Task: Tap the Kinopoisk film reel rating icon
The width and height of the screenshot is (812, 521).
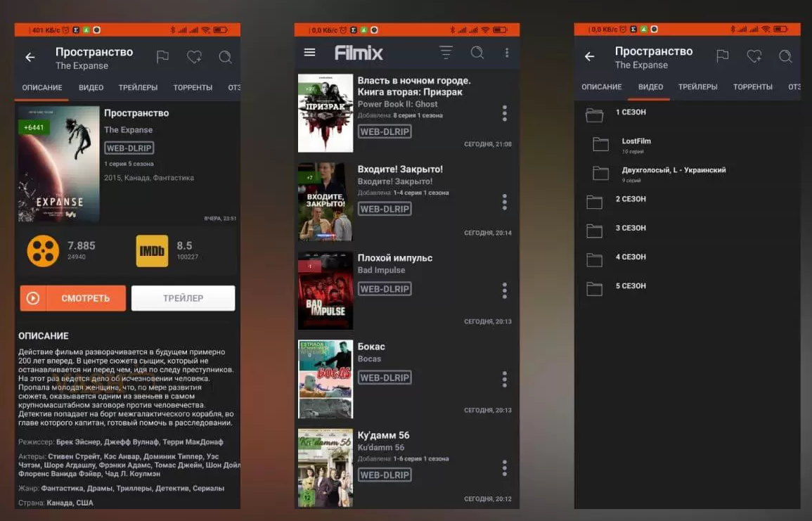Action: point(43,251)
